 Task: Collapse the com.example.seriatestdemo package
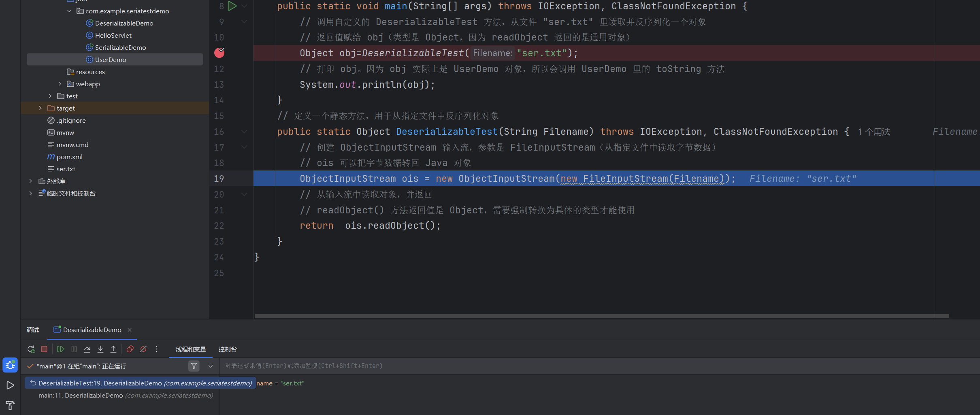click(69, 11)
